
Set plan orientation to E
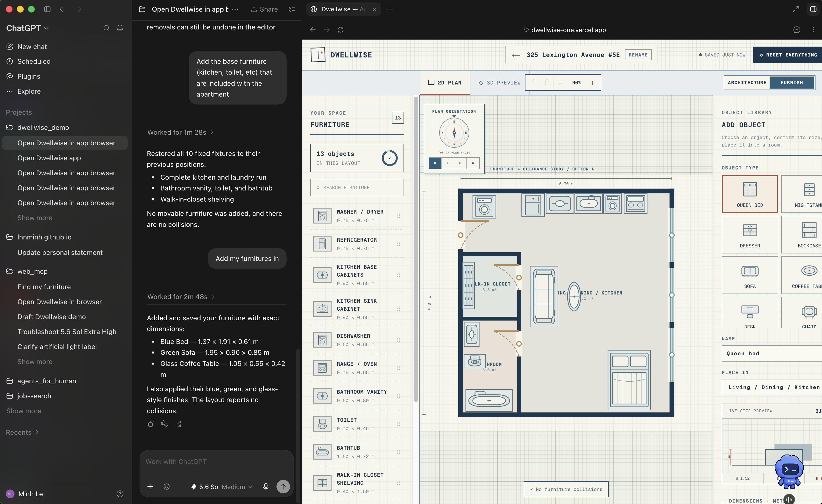point(448,163)
